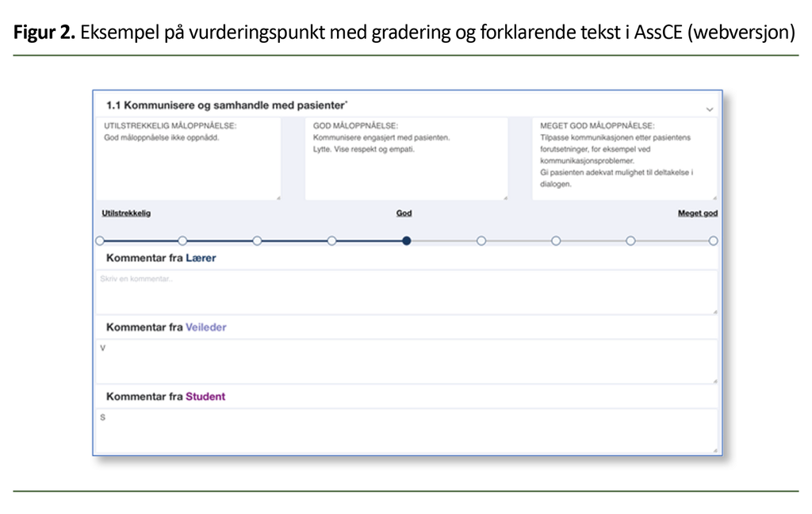Select the last grading point below Meget god
The width and height of the screenshot is (812, 514).
point(713,240)
